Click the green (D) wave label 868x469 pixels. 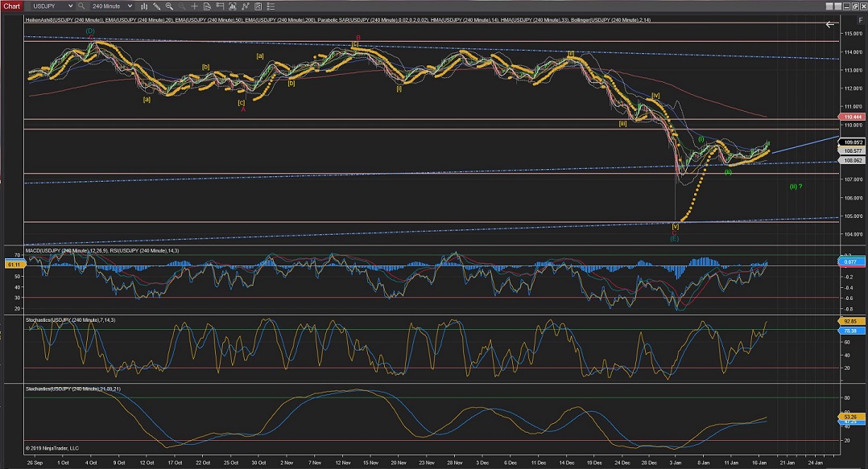tap(90, 31)
